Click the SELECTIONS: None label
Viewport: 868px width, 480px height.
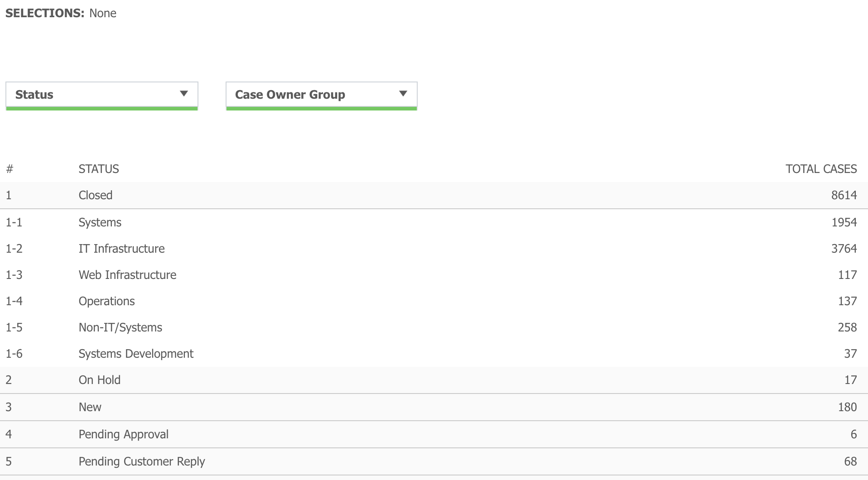pos(61,13)
